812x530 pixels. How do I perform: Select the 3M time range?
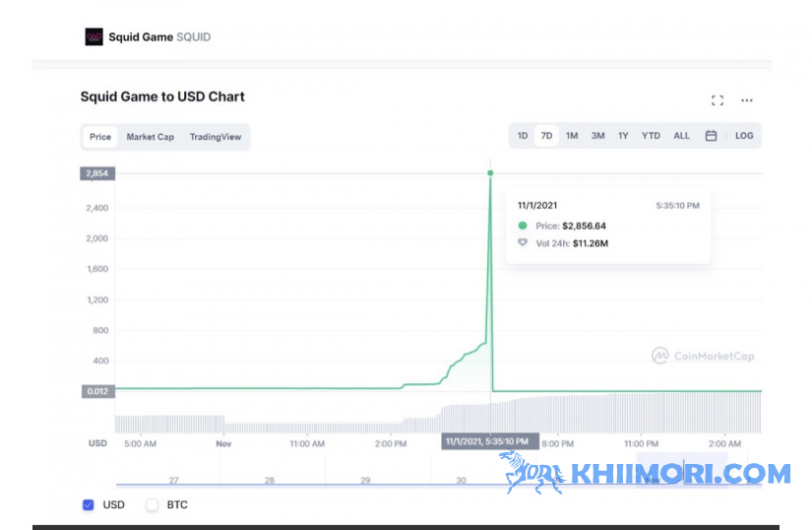pyautogui.click(x=598, y=136)
